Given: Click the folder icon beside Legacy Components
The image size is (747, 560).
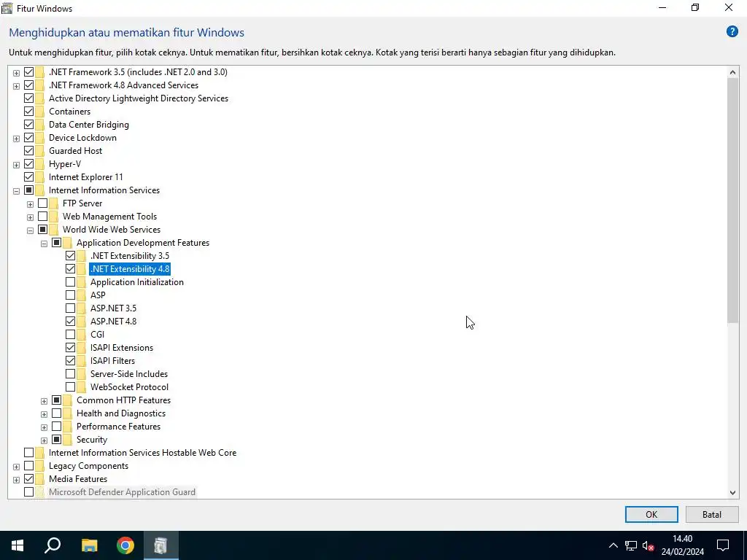Looking at the screenshot, I should coord(39,466).
